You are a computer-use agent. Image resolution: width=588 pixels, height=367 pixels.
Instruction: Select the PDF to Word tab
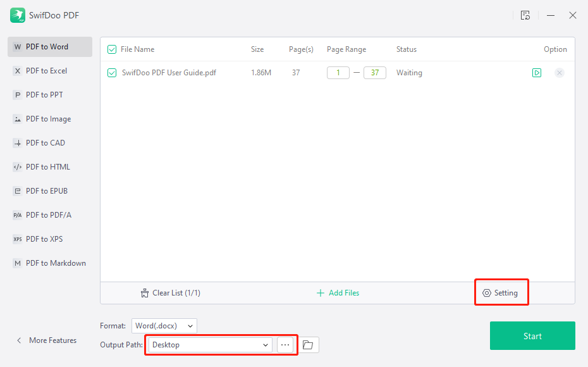[50, 47]
